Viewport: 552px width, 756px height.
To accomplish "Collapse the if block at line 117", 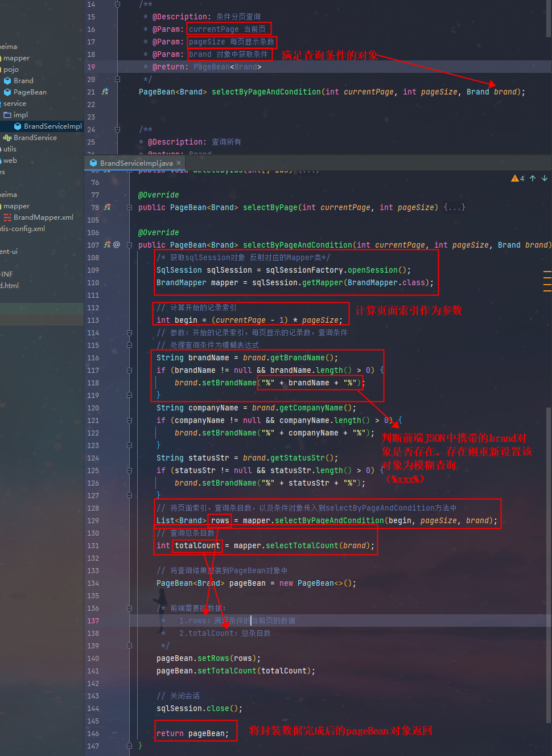I will (x=129, y=370).
